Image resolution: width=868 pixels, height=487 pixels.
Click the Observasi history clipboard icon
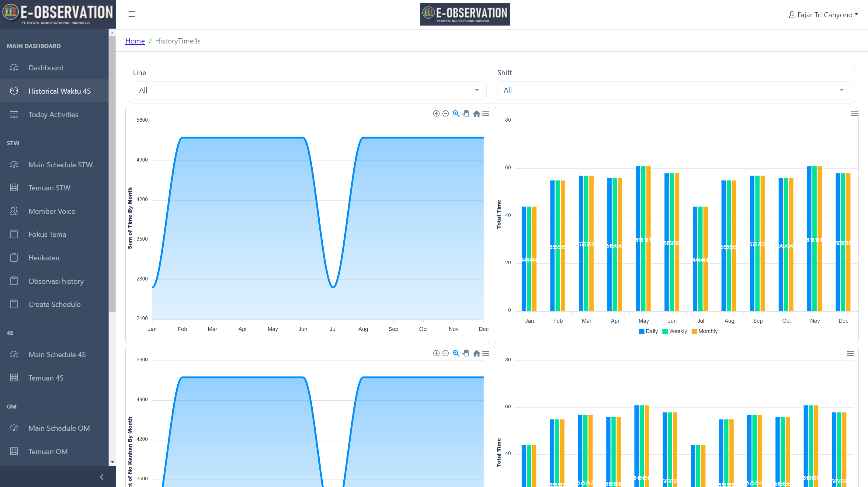pos(14,281)
